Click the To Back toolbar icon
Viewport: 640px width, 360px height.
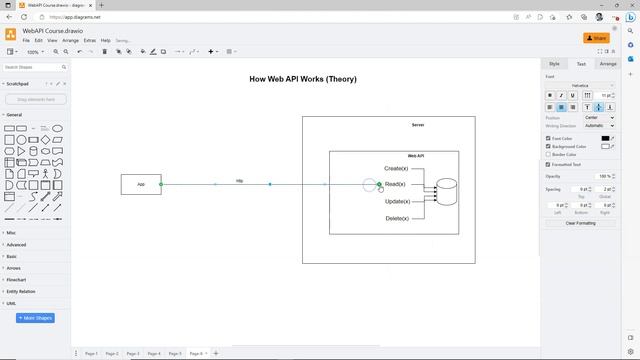click(129, 52)
